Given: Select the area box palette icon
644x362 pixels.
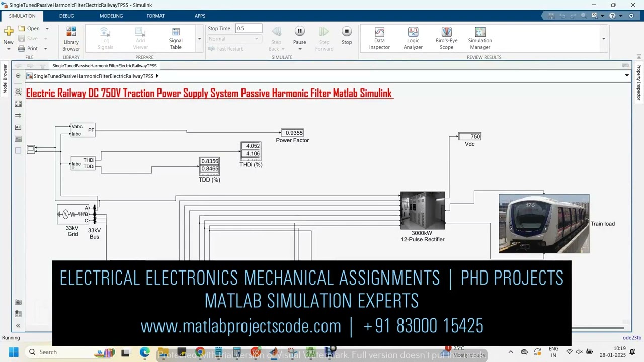Looking at the screenshot, I should 18,150.
